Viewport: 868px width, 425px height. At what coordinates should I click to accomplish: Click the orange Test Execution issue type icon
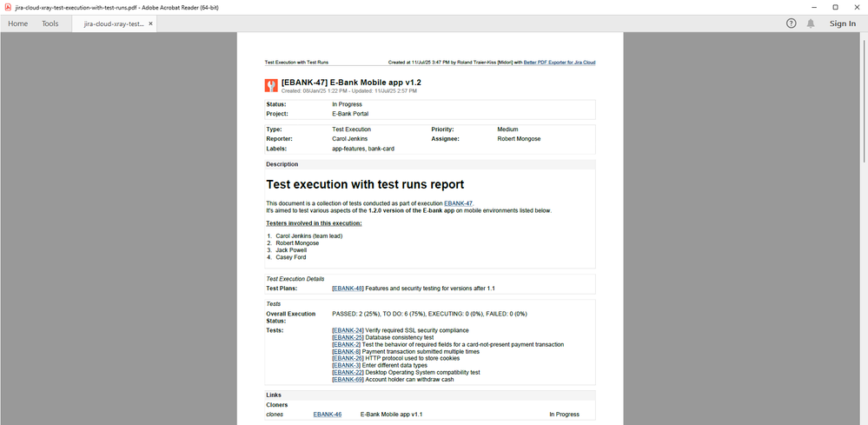tap(271, 85)
